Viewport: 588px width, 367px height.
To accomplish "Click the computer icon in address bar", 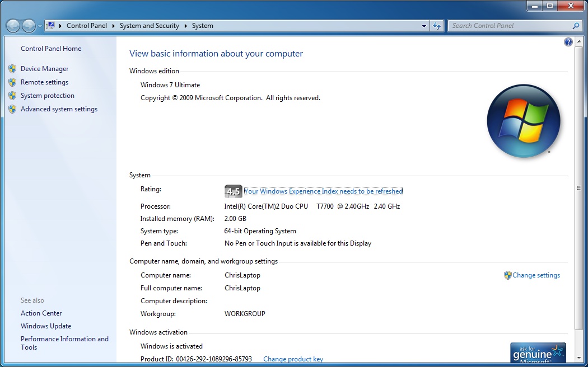I will click(50, 26).
